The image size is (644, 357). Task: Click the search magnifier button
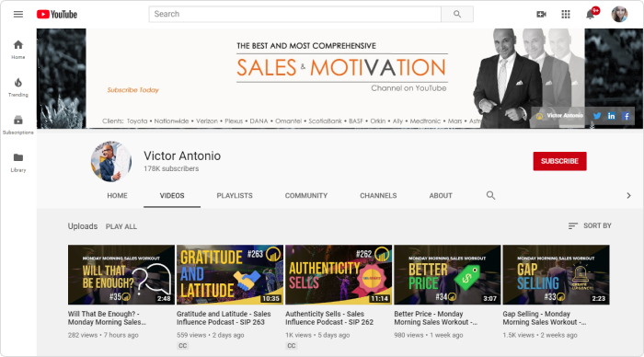click(x=457, y=14)
